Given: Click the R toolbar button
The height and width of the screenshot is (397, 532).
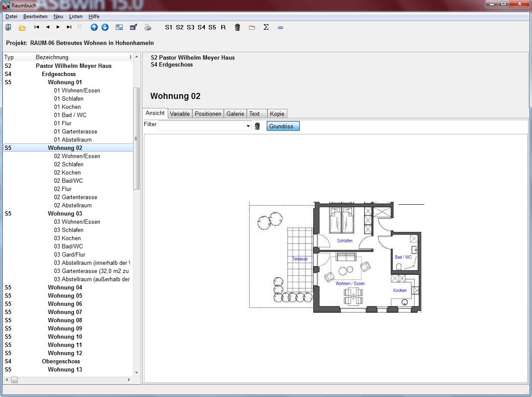Looking at the screenshot, I should [223, 27].
